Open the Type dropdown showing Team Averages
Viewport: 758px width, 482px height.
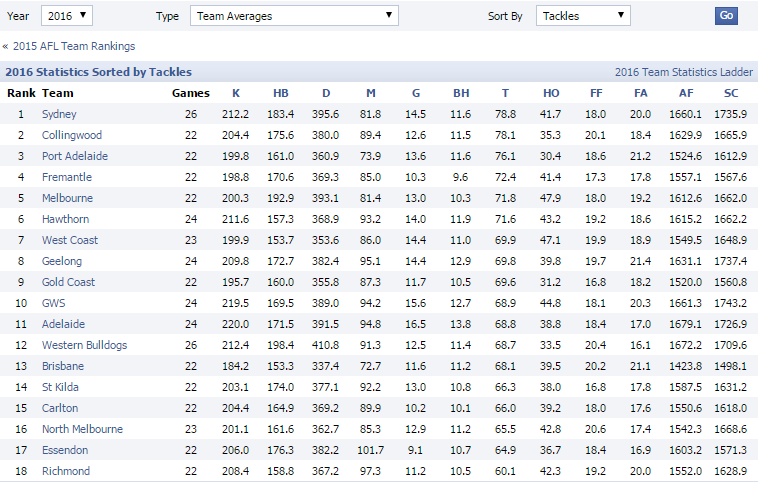coord(294,16)
